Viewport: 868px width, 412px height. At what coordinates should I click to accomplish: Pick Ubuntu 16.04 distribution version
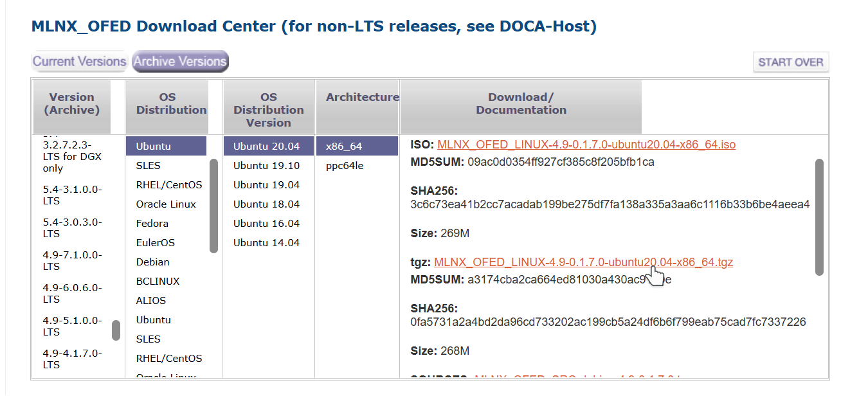pos(266,224)
